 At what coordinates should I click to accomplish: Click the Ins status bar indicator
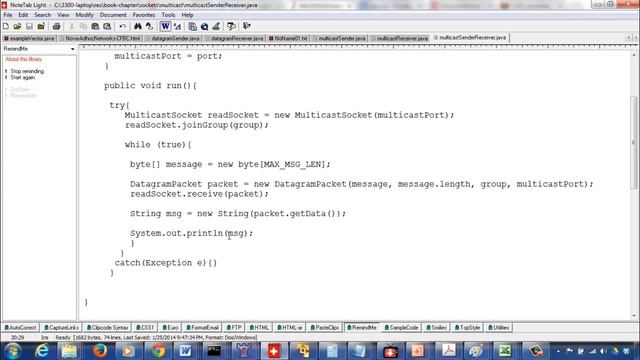pos(44,338)
